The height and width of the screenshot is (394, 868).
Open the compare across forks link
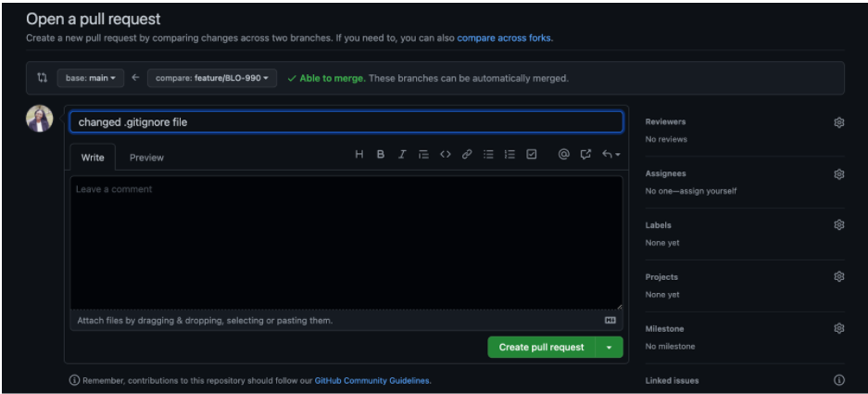coord(504,38)
